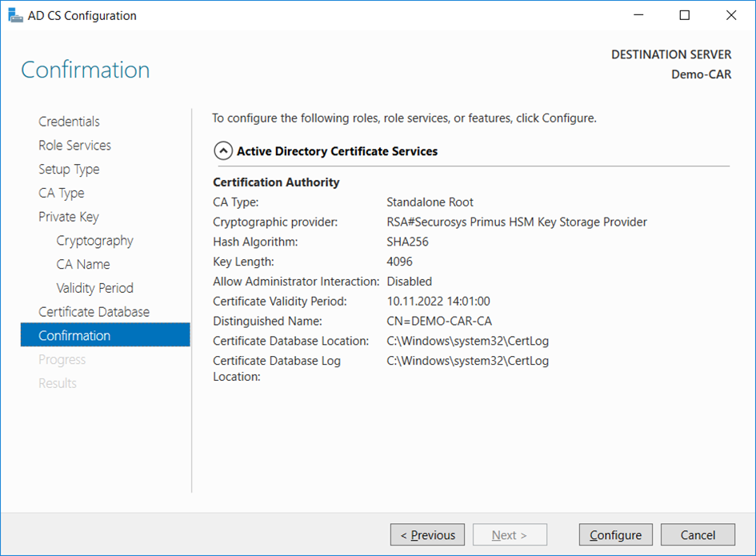Viewport: 756px width, 556px height.
Task: Select the CA Name sub-step
Action: click(x=82, y=264)
